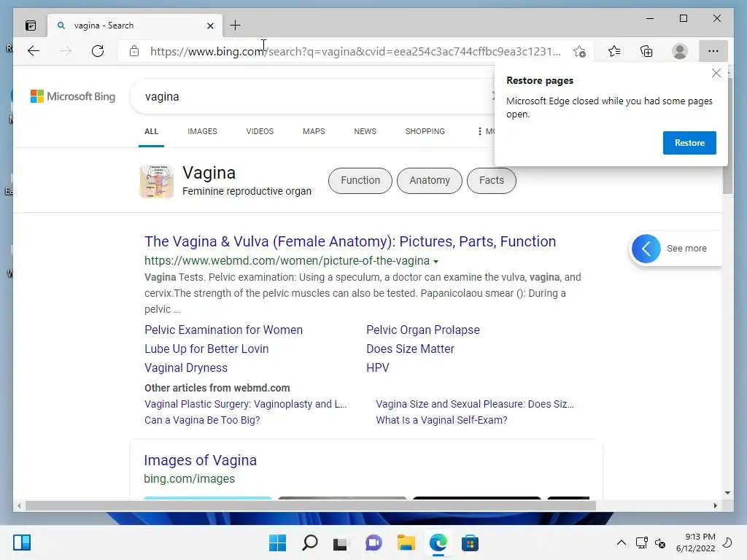Open the Images of Vagina heading

(200, 461)
